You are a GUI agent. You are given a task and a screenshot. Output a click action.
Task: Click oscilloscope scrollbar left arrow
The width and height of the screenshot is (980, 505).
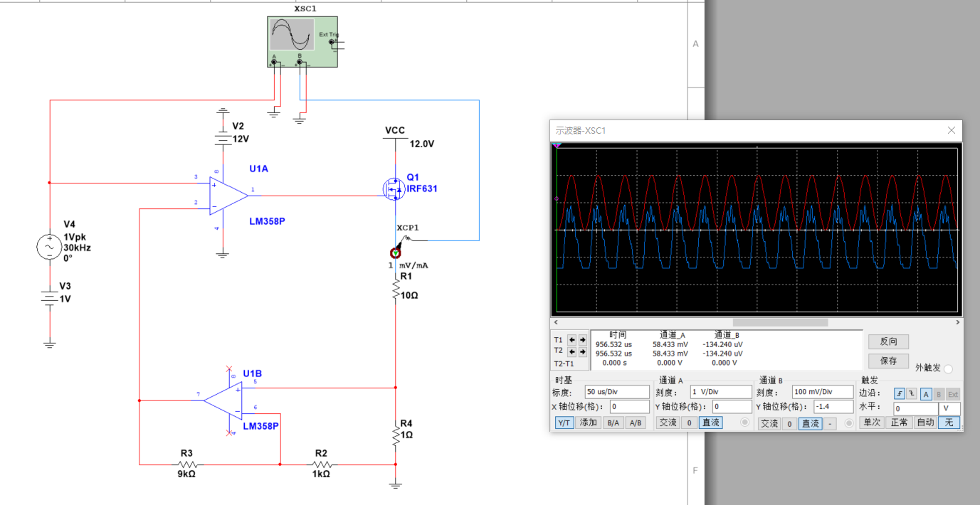556,322
